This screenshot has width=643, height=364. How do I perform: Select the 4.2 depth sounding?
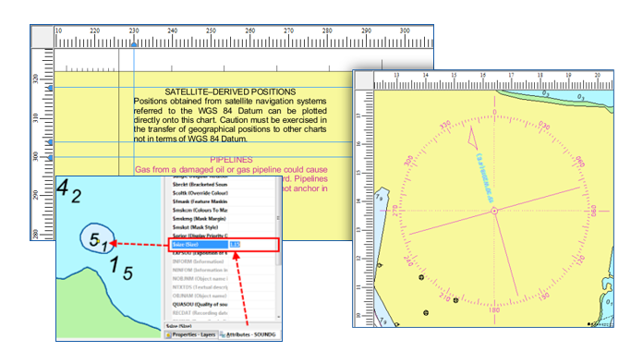pos(69,192)
